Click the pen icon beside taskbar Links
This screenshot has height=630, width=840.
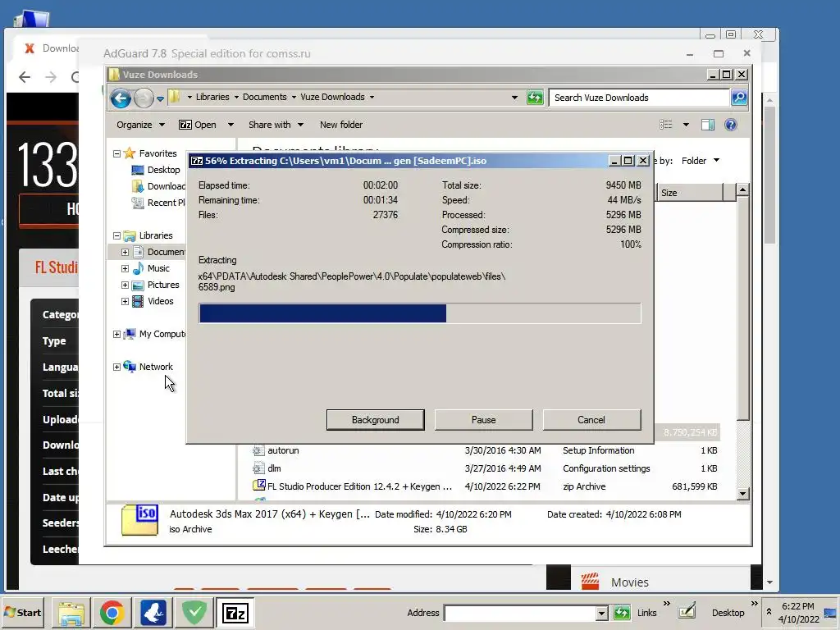[687, 610]
